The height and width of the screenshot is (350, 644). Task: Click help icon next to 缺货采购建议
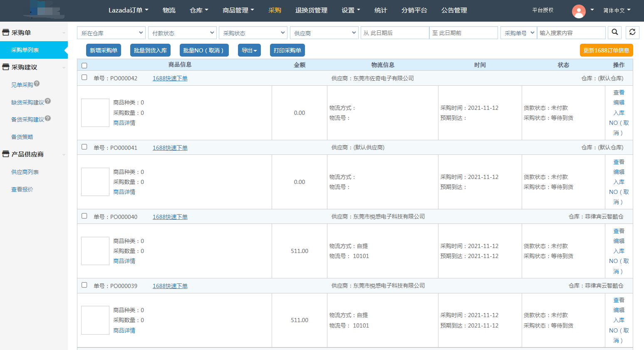[48, 101]
